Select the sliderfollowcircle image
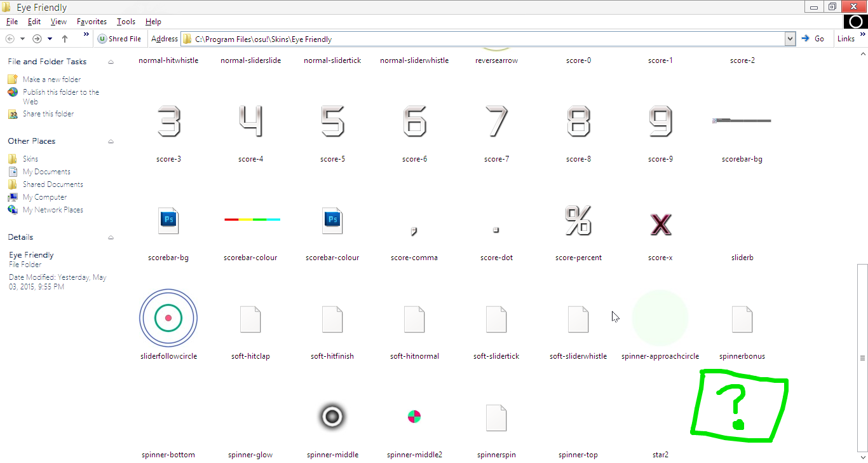The image size is (868, 463). click(x=168, y=317)
